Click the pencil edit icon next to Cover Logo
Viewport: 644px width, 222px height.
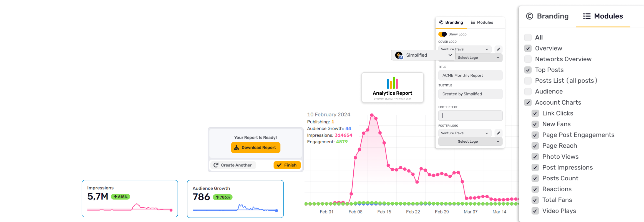pos(499,49)
